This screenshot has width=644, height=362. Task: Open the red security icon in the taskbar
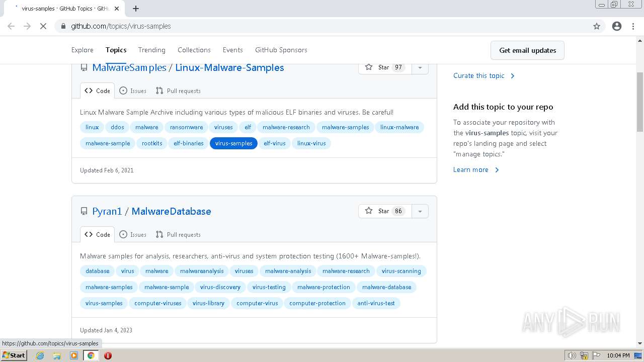(x=108, y=355)
